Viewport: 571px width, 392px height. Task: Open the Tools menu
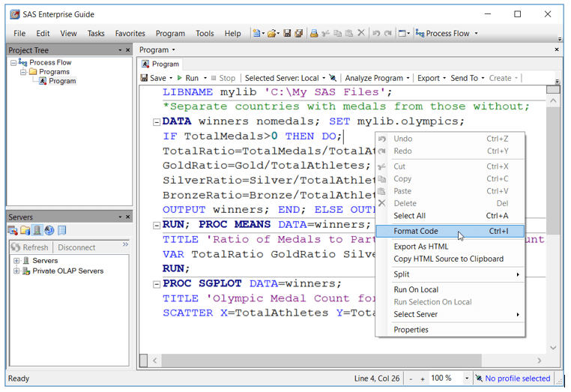pos(205,33)
